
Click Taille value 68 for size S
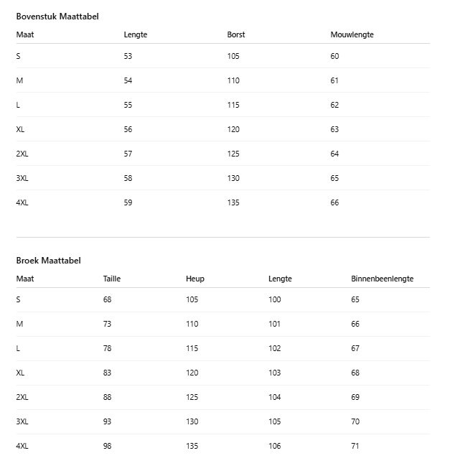coord(108,299)
